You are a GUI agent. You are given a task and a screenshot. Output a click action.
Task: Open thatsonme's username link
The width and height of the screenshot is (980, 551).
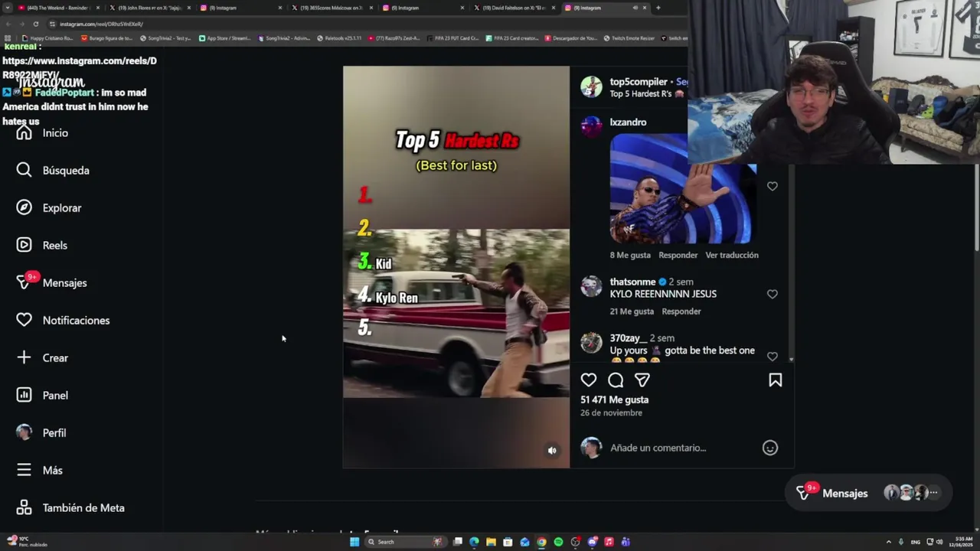click(x=632, y=282)
